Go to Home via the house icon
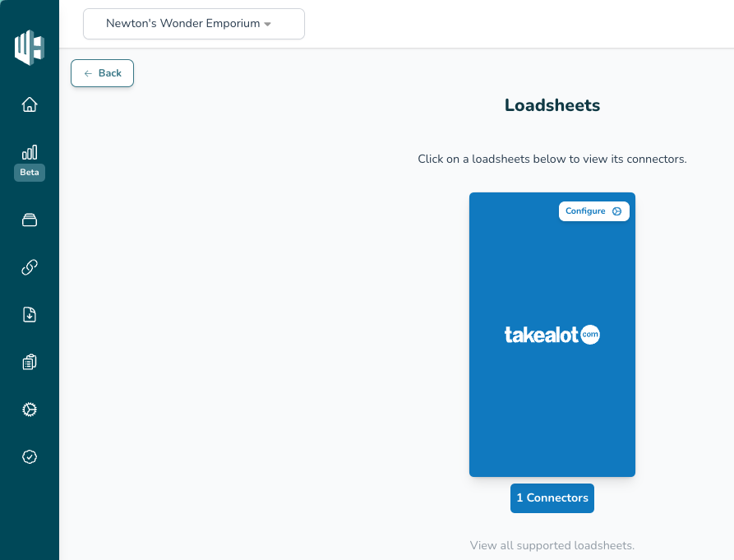Screen dimensions: 734x560 coord(30,104)
